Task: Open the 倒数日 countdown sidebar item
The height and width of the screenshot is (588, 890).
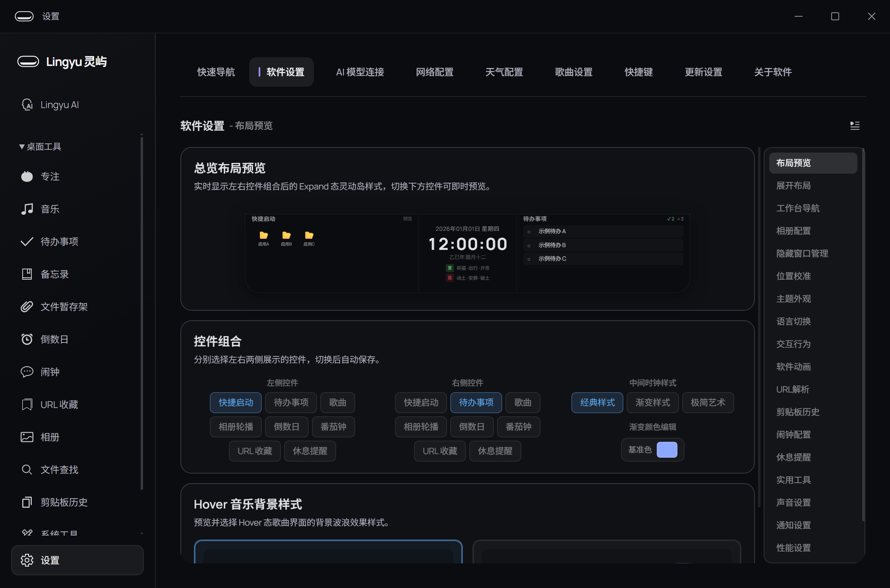Action: [x=45, y=339]
